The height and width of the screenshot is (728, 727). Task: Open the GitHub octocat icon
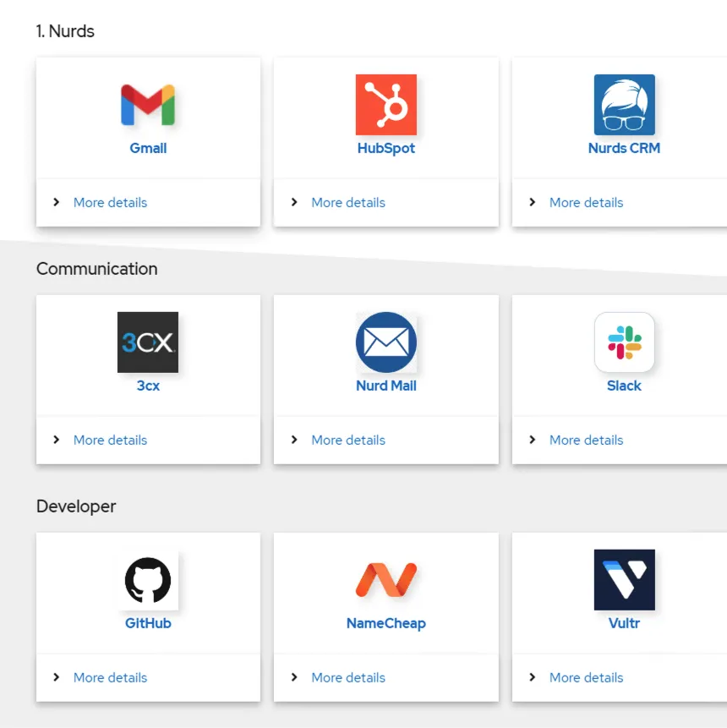point(148,580)
